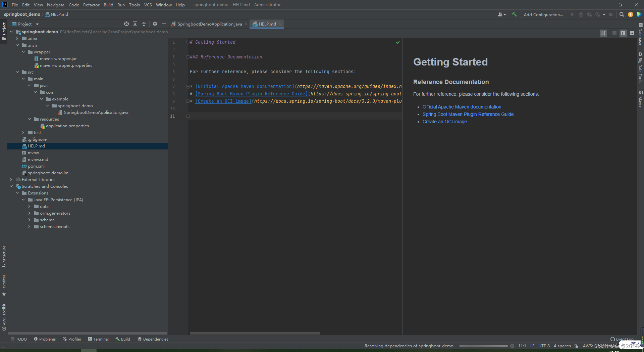
Task: Toggle tool window bars in bottom-left corner
Action: pos(4,346)
